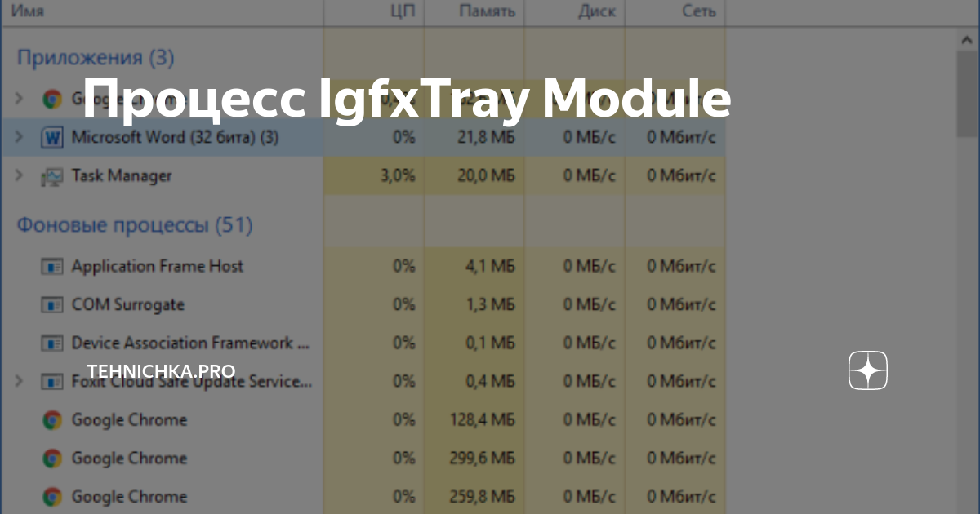
Task: Select the COM Surrogate process
Action: point(128,304)
